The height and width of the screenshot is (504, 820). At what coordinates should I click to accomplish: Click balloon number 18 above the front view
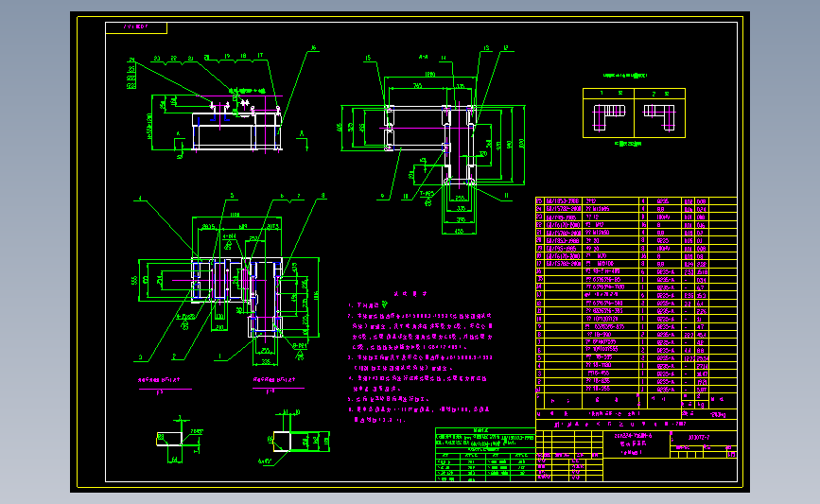click(243, 56)
